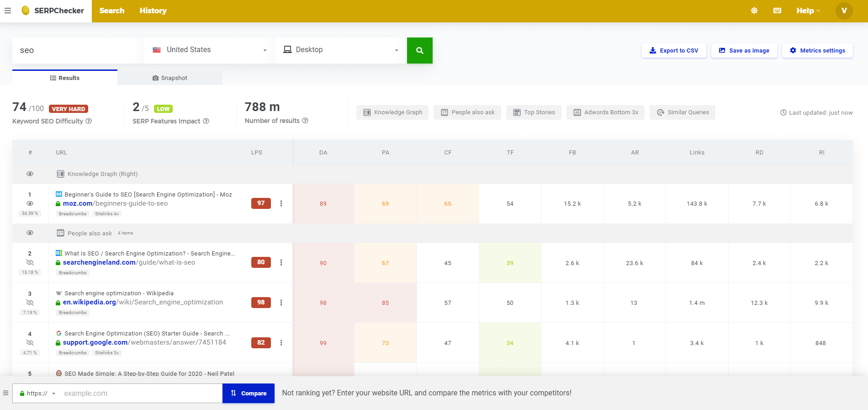Toggle the Similar Queries feature chip
The image size is (868, 410).
pyautogui.click(x=683, y=112)
